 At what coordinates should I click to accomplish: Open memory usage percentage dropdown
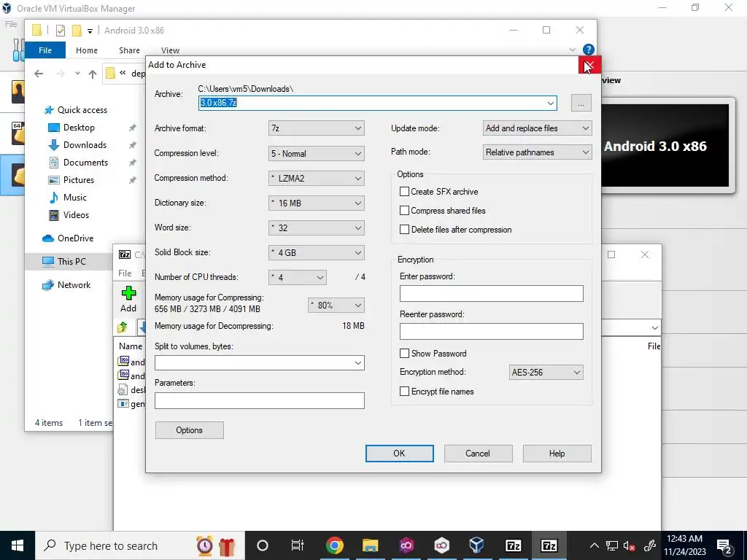pos(336,306)
